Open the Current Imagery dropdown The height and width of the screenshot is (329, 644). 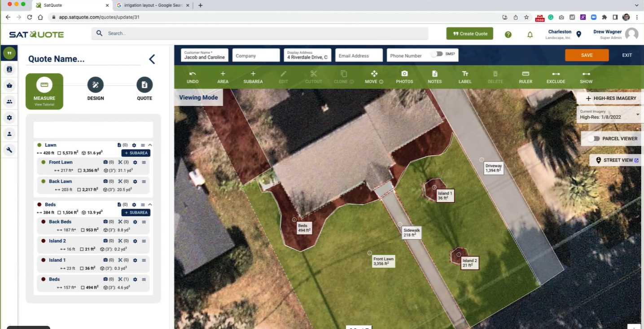click(609, 114)
